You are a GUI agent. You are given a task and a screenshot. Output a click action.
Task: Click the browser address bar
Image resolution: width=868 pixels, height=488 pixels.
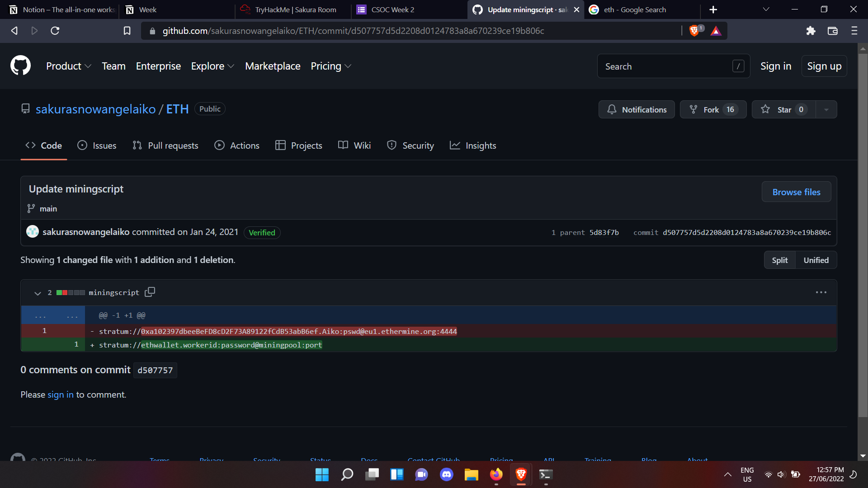pyautogui.click(x=411, y=31)
